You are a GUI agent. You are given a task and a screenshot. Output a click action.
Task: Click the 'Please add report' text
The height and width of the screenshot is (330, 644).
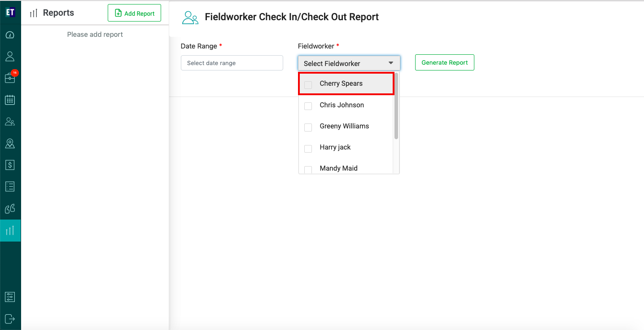pos(95,35)
